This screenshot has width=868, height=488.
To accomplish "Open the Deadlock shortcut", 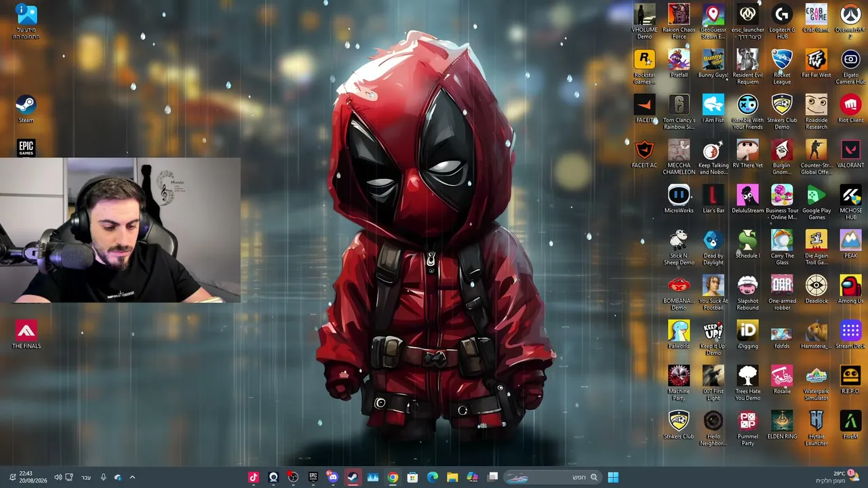I will tap(816, 289).
